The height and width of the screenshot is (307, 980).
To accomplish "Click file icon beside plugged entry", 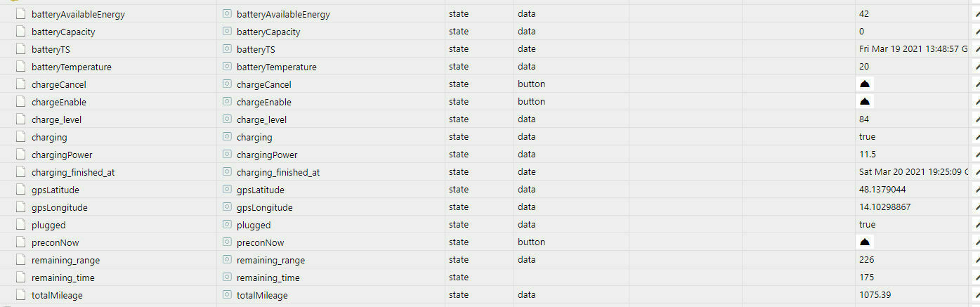I will click(20, 225).
